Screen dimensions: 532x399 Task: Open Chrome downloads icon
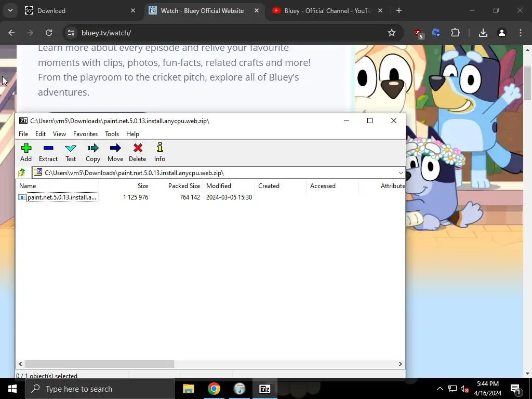(483, 33)
